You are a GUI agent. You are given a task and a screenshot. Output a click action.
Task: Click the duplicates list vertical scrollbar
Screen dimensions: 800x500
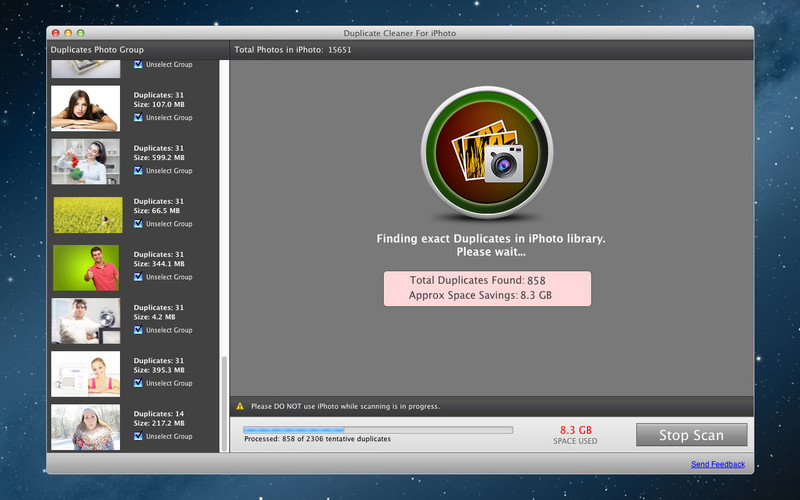(224, 400)
